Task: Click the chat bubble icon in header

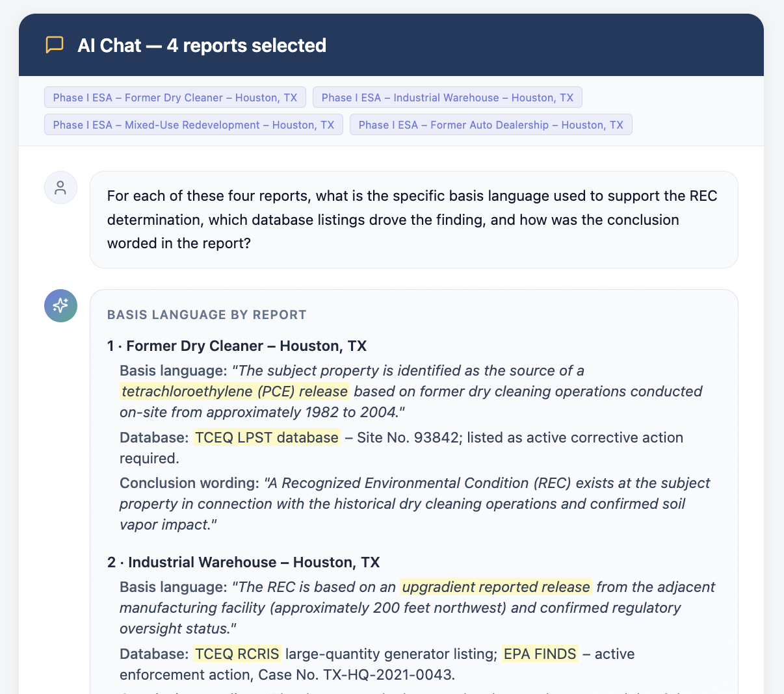Action: [x=55, y=45]
